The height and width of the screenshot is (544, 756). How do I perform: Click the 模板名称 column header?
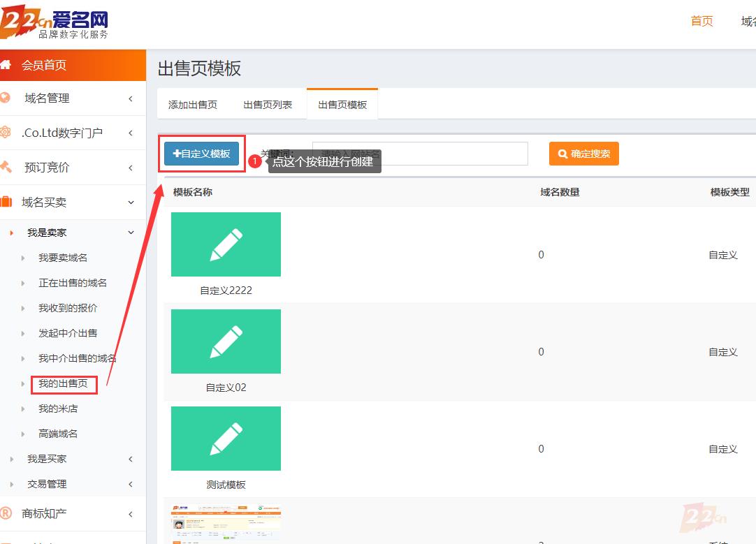pyautogui.click(x=192, y=192)
